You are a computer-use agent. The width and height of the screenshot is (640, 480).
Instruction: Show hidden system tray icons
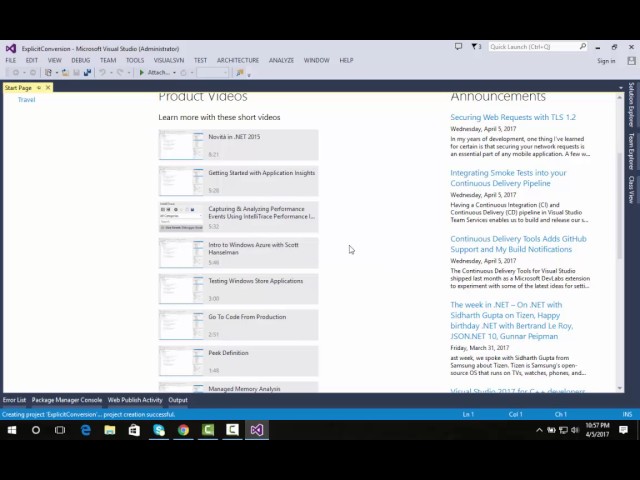coord(539,430)
